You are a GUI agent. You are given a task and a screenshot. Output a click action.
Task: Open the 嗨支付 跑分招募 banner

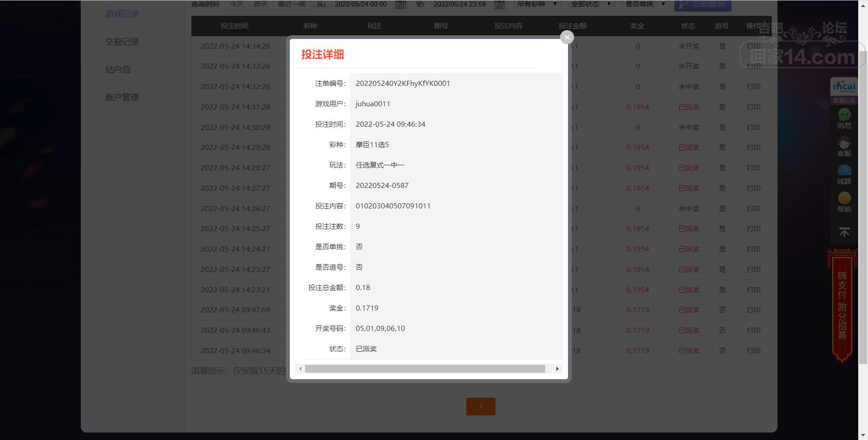[842, 305]
